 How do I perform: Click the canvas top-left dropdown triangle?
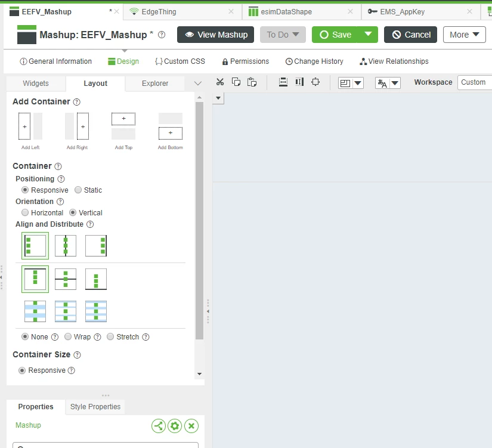click(218, 98)
